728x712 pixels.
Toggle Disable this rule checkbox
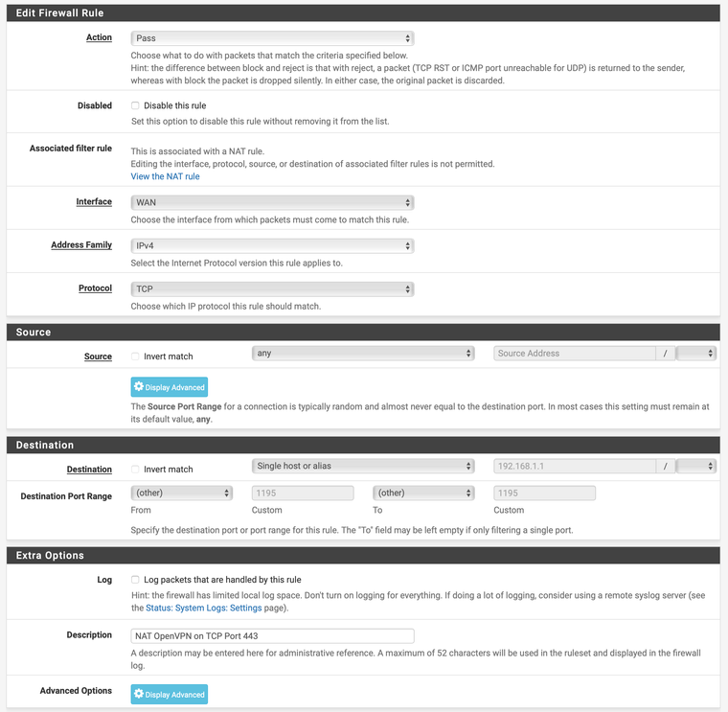(x=135, y=105)
